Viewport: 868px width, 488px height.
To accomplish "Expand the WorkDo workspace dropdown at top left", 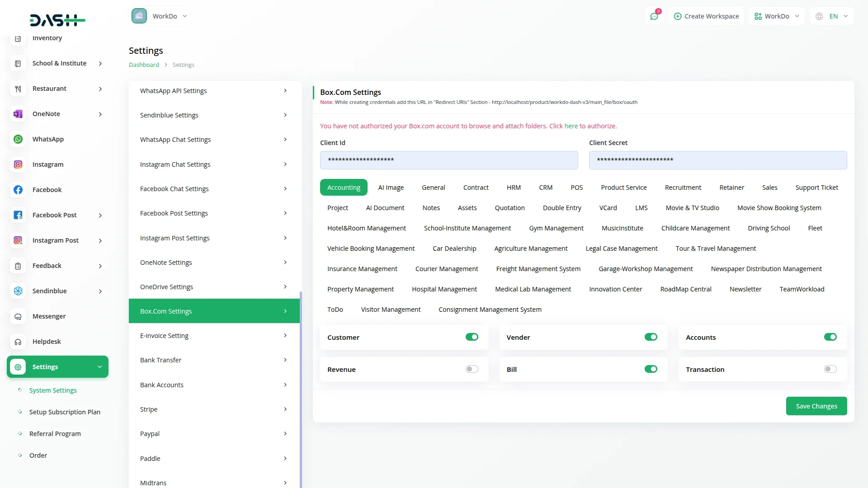I will [160, 16].
